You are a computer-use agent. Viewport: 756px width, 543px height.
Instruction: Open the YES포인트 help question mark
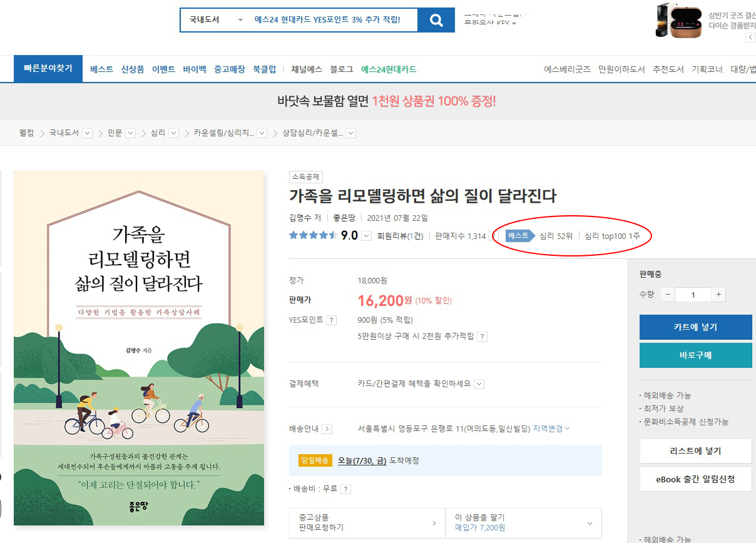(332, 320)
